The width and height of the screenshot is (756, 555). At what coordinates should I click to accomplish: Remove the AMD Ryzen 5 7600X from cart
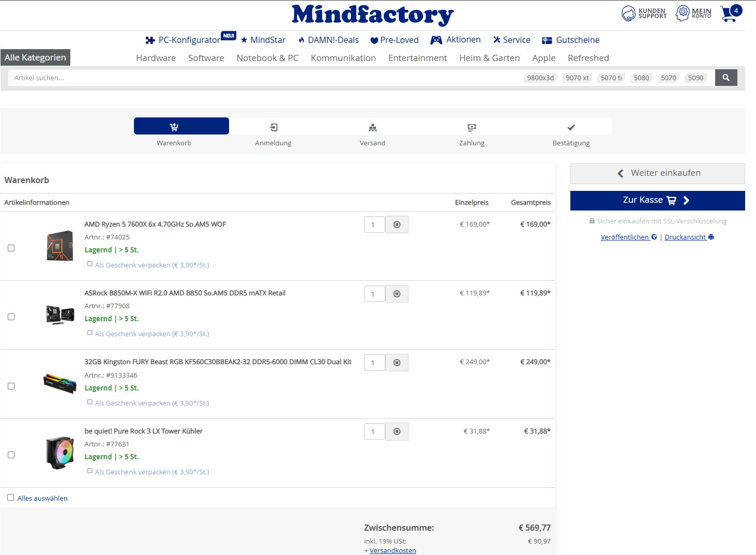[x=397, y=224]
